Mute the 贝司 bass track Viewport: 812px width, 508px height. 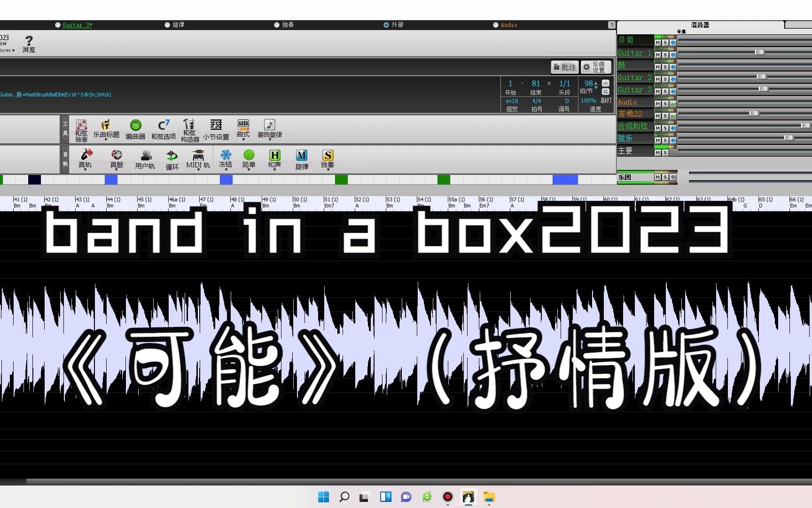point(658,42)
